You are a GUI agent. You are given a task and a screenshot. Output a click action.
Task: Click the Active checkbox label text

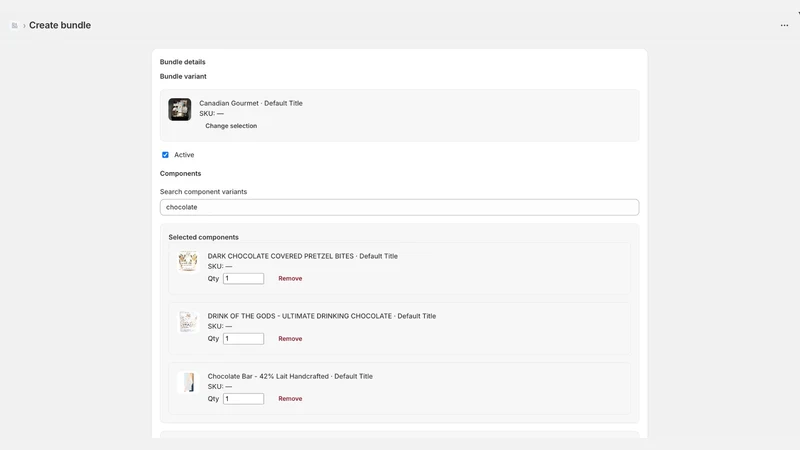pyautogui.click(x=184, y=155)
